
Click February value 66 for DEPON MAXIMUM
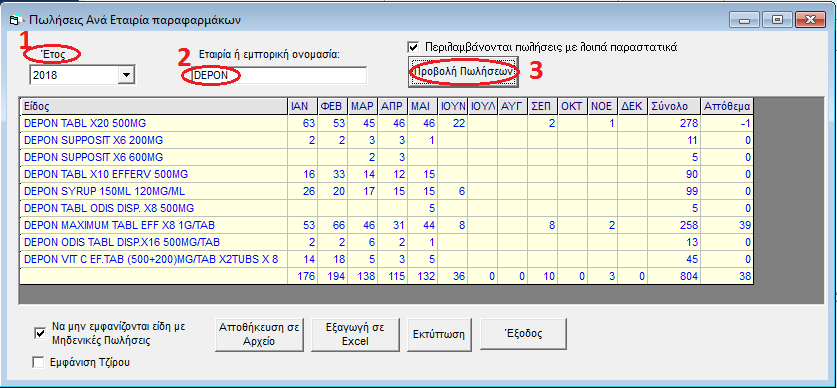tap(333, 225)
